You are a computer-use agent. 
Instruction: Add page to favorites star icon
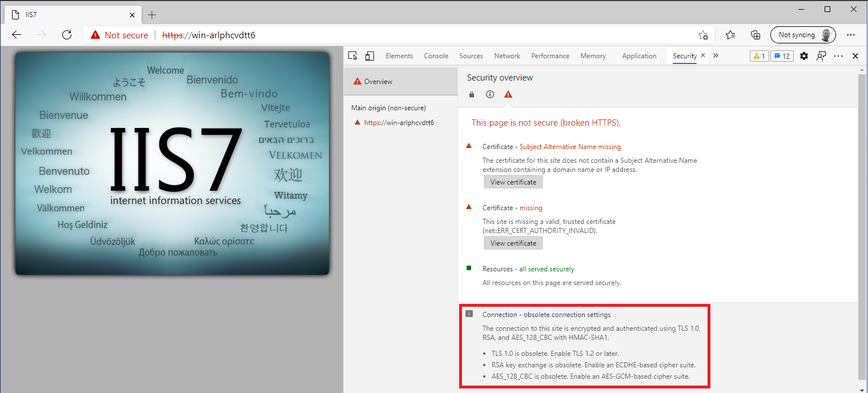[703, 35]
